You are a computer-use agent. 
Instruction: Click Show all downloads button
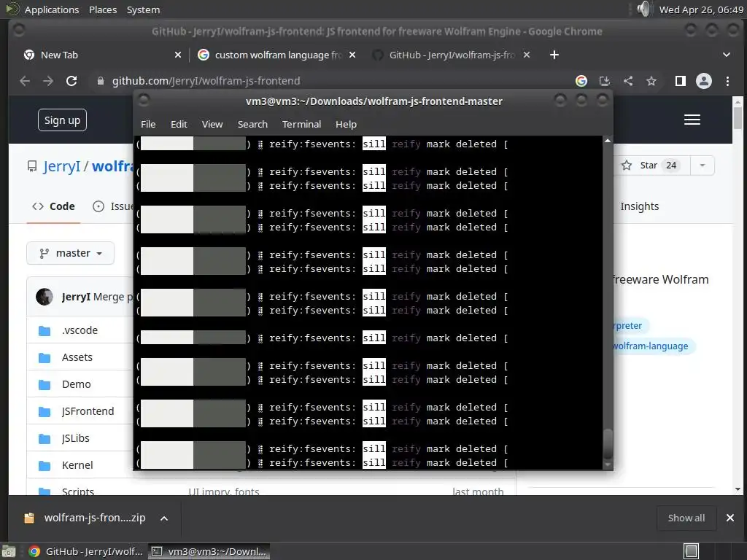click(x=686, y=518)
